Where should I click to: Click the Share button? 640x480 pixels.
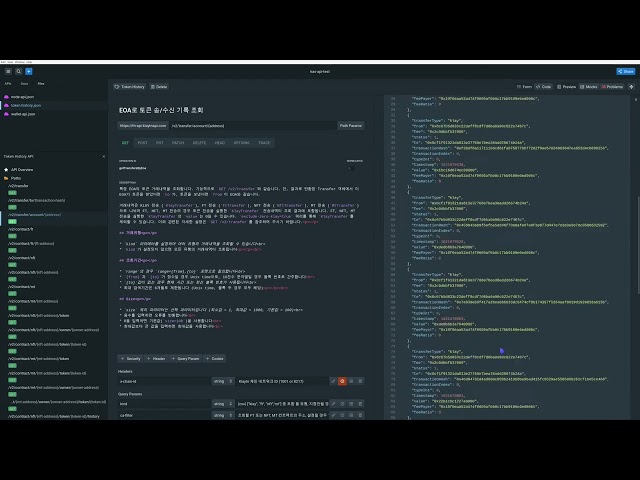[626, 71]
